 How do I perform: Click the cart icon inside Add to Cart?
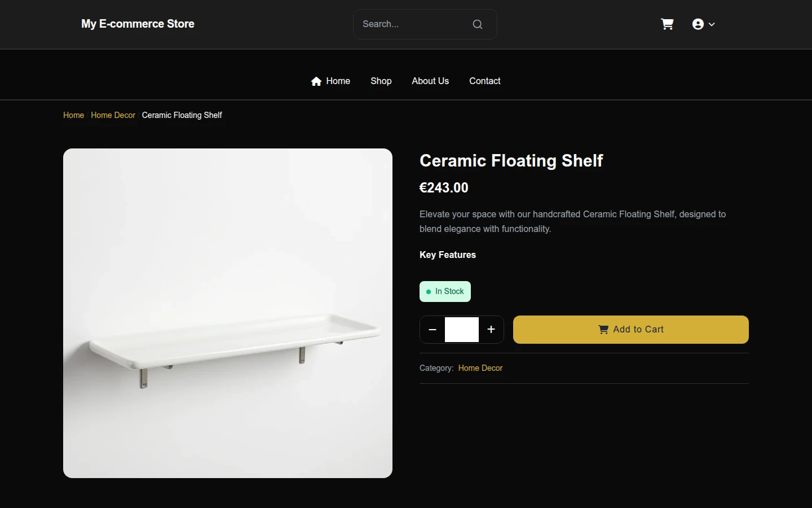coord(603,330)
